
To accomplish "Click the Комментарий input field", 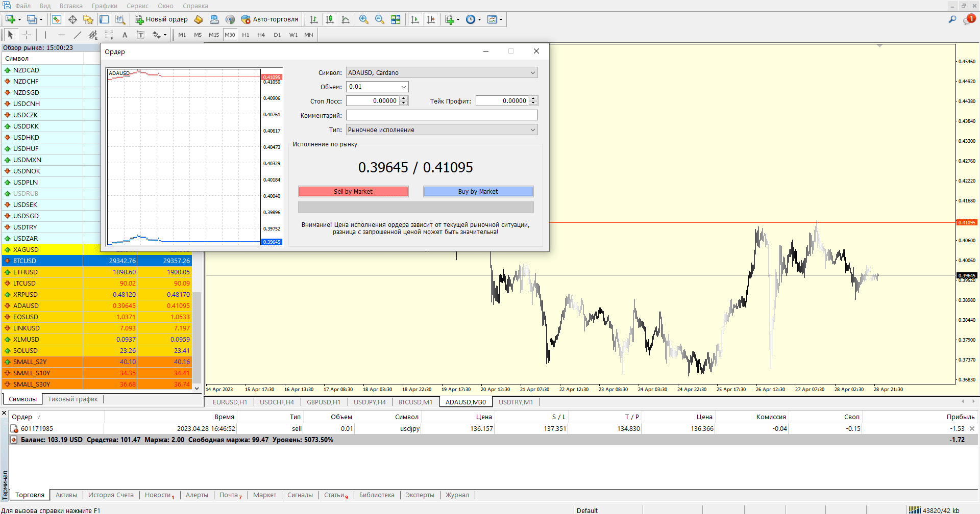I will pyautogui.click(x=442, y=115).
